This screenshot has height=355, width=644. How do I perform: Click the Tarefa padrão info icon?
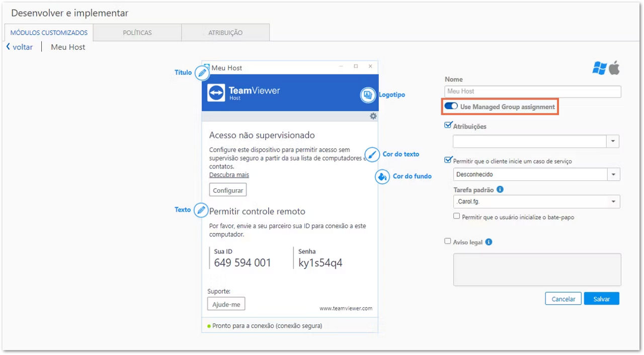[500, 190]
